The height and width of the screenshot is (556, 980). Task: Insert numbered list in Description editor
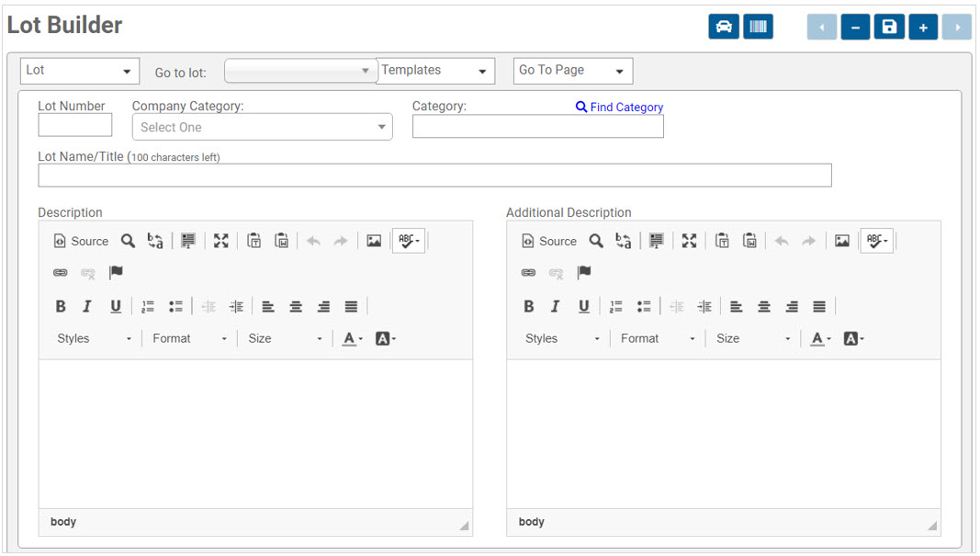[148, 306]
